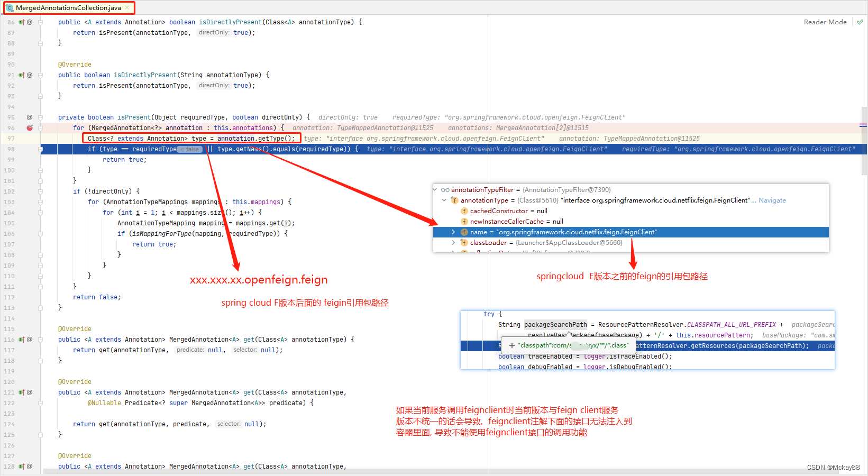
Task: Collapse the get method fold at line 116
Action: click(40, 340)
